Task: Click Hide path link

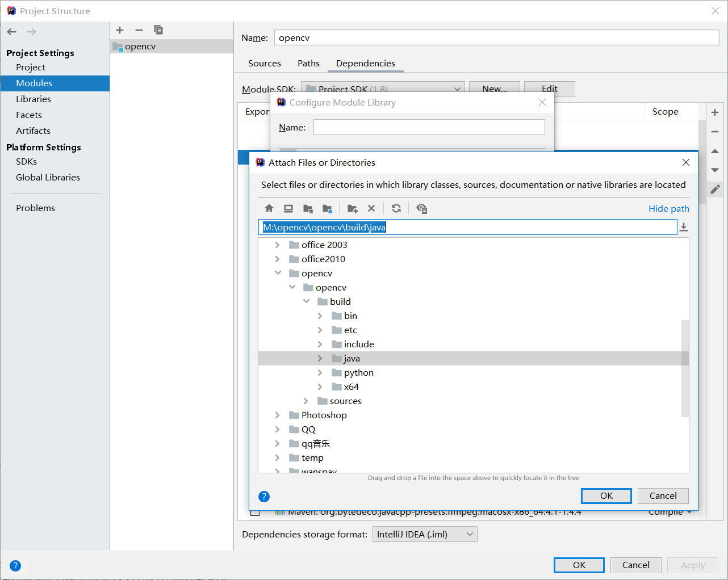Action: click(669, 208)
